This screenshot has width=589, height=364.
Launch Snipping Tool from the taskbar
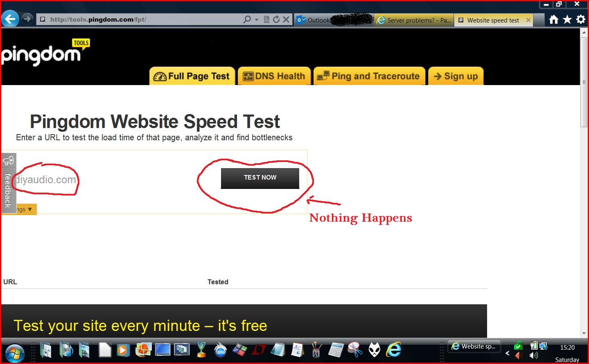[x=355, y=350]
